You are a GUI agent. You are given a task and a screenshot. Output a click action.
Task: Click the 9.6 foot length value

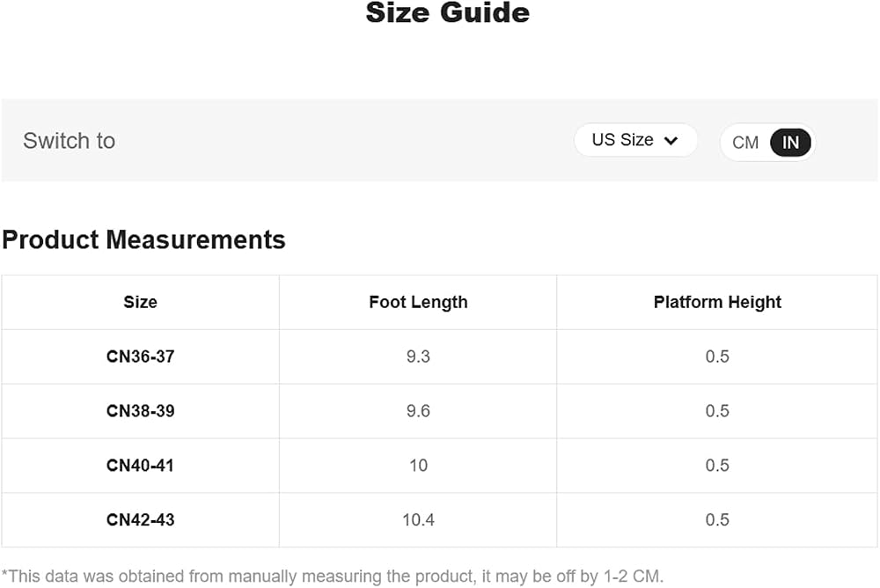418,411
